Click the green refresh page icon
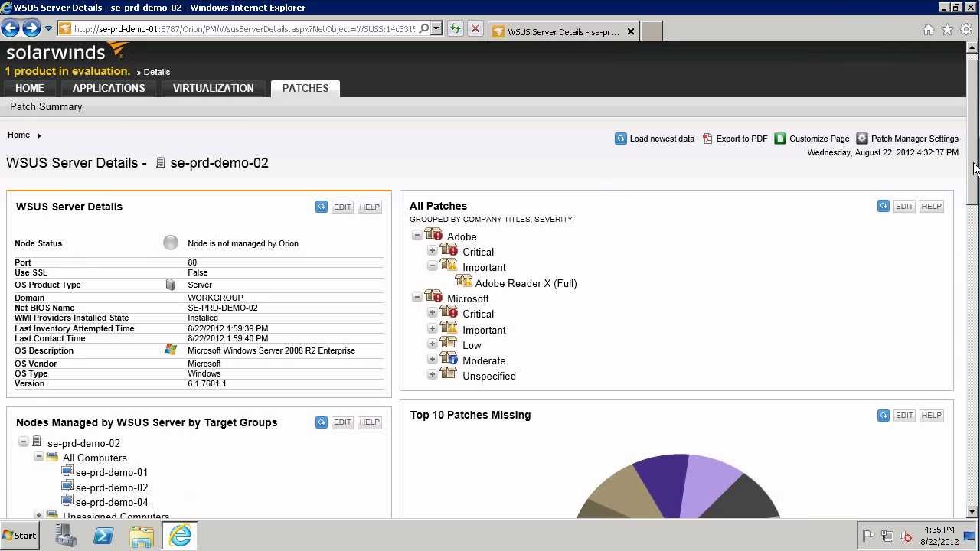Image resolution: width=980 pixels, height=551 pixels. pyautogui.click(x=456, y=29)
